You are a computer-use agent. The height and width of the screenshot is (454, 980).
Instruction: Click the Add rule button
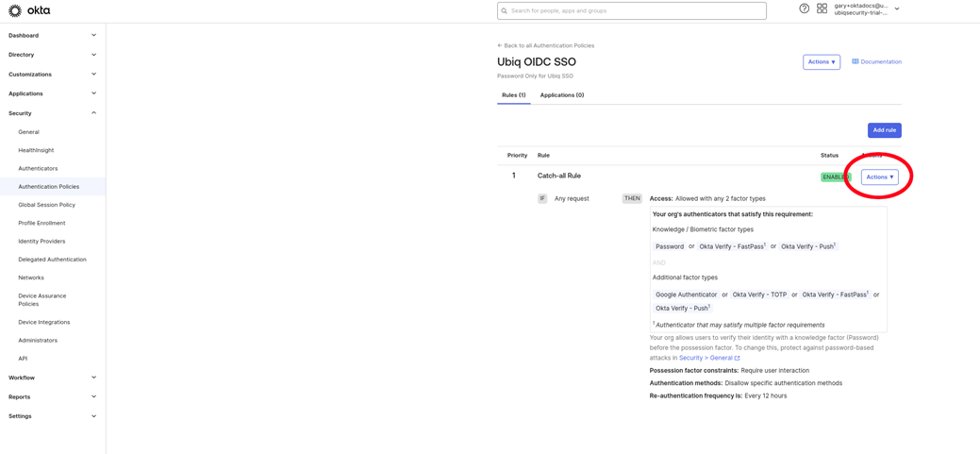pyautogui.click(x=885, y=130)
